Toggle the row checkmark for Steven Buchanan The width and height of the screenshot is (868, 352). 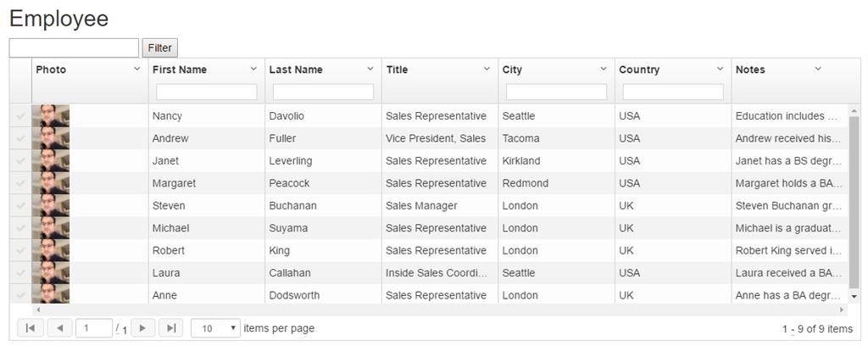[20, 206]
